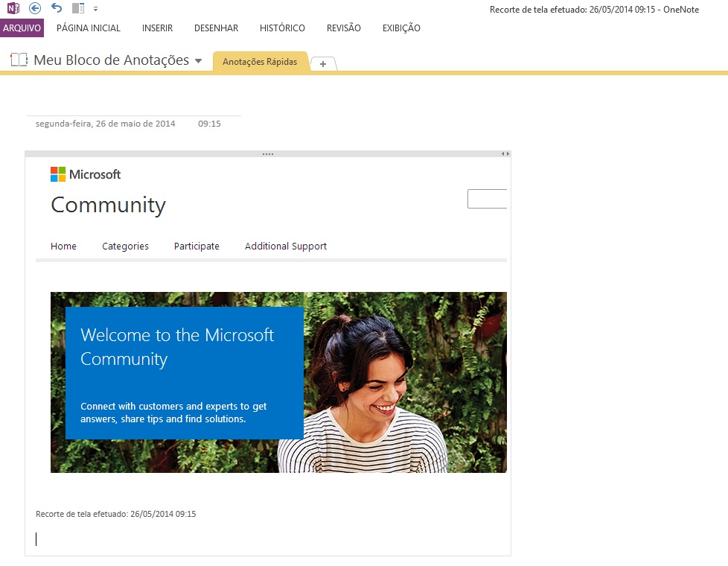Click the Recorte de tela efetuado caption

pyautogui.click(x=115, y=514)
